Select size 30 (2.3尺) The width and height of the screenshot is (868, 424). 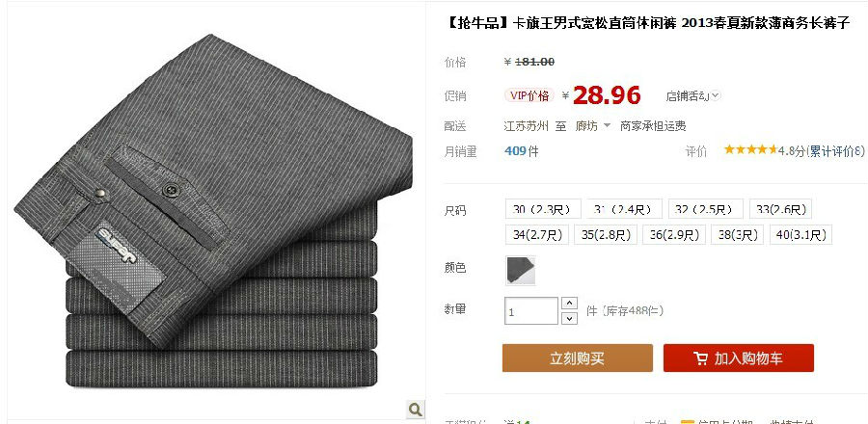(543, 209)
